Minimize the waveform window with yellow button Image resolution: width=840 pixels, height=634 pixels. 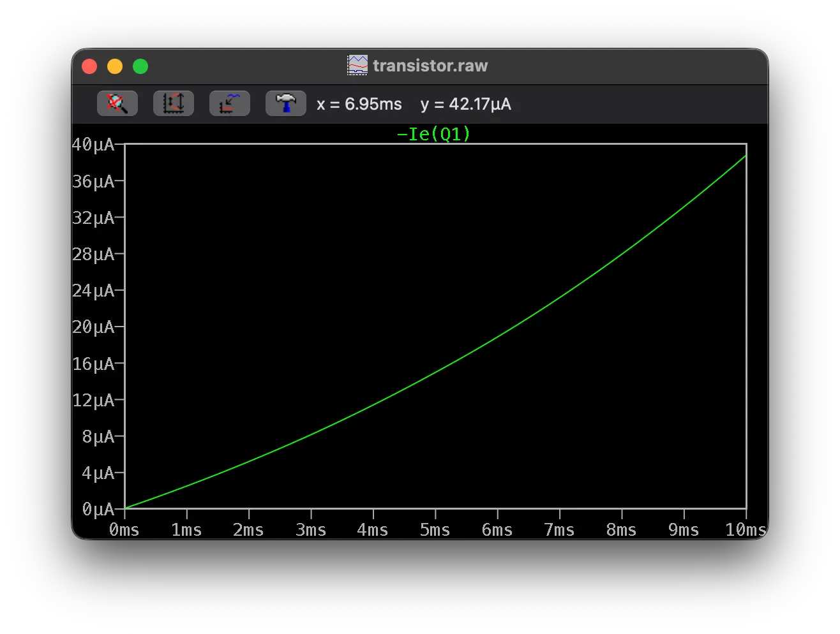tap(115, 66)
